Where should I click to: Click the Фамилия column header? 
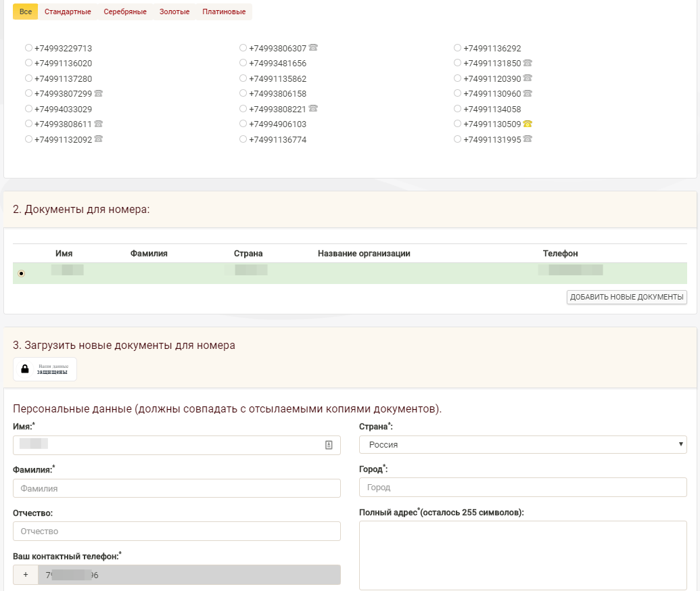pyautogui.click(x=149, y=254)
